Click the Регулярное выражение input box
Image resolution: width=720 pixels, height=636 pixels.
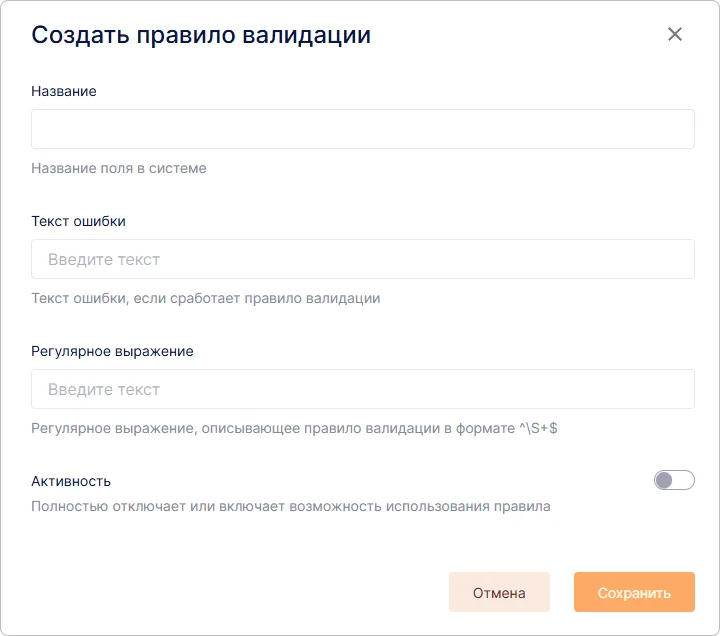pos(362,389)
